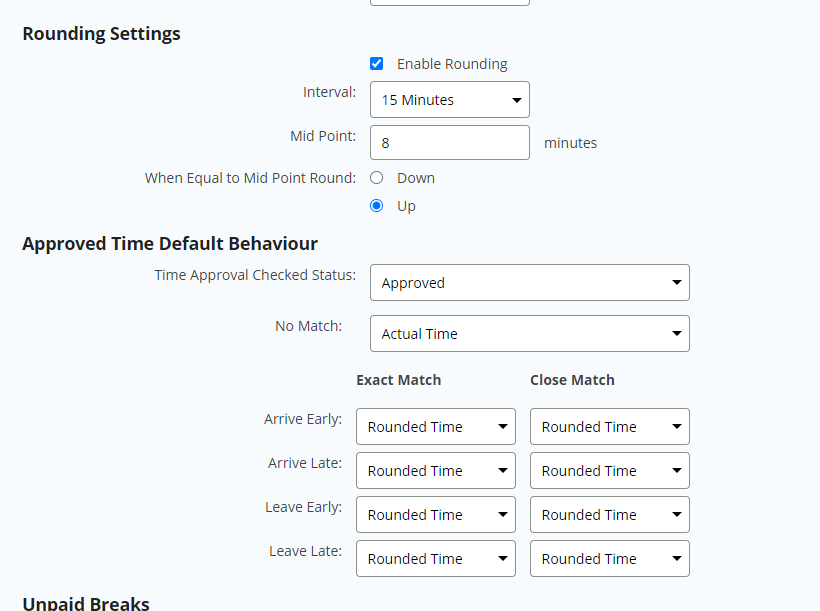Click the Up radio label
Screen dimensions: 820x611
[406, 206]
